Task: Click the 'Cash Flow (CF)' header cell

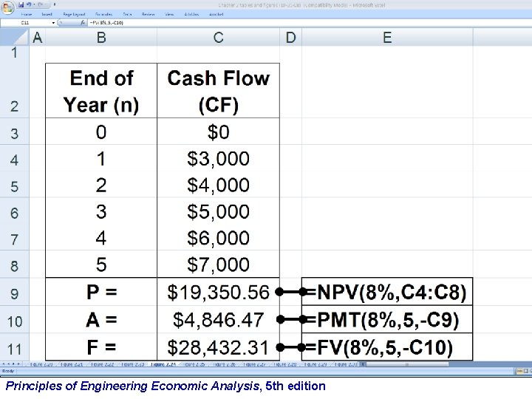Action: tap(218, 91)
